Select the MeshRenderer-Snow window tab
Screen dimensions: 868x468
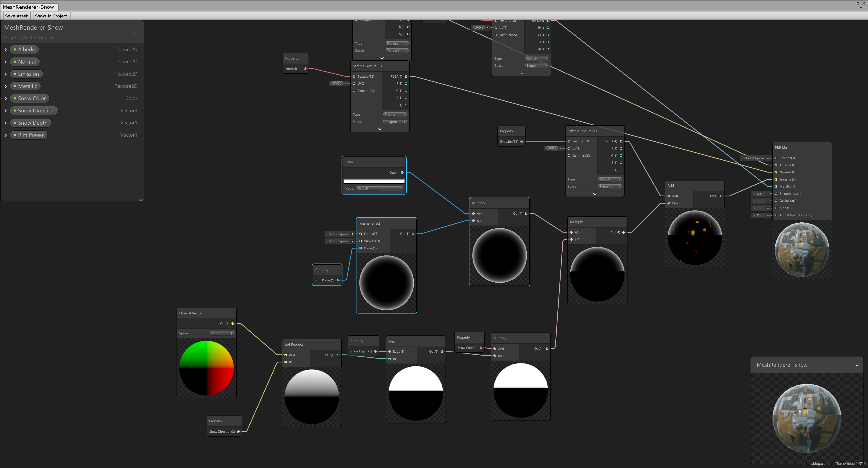pyautogui.click(x=29, y=7)
